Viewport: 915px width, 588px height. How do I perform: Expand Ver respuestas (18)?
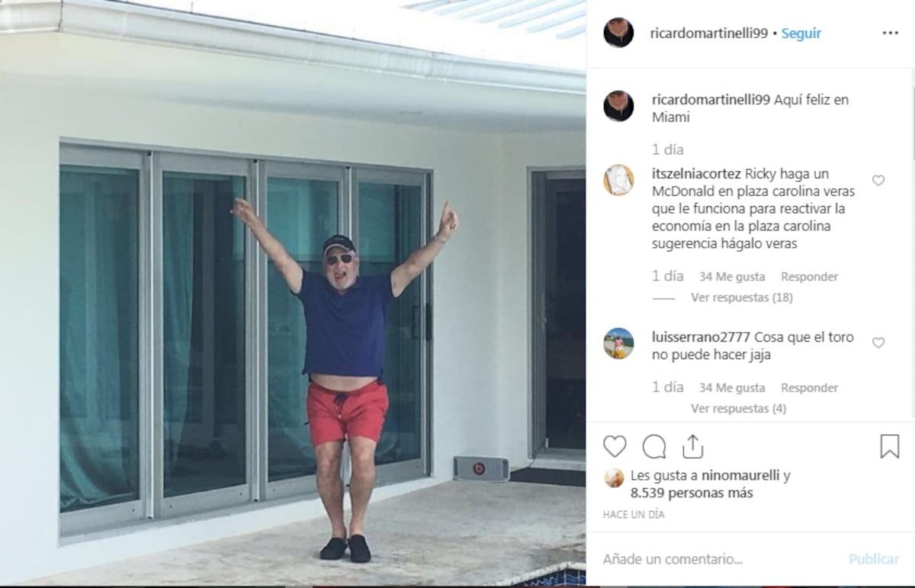coord(742,297)
